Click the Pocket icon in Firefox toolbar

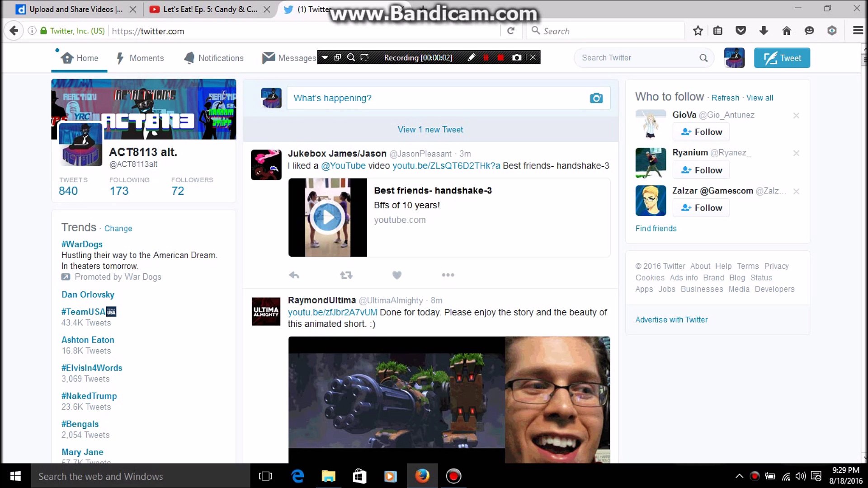point(741,31)
